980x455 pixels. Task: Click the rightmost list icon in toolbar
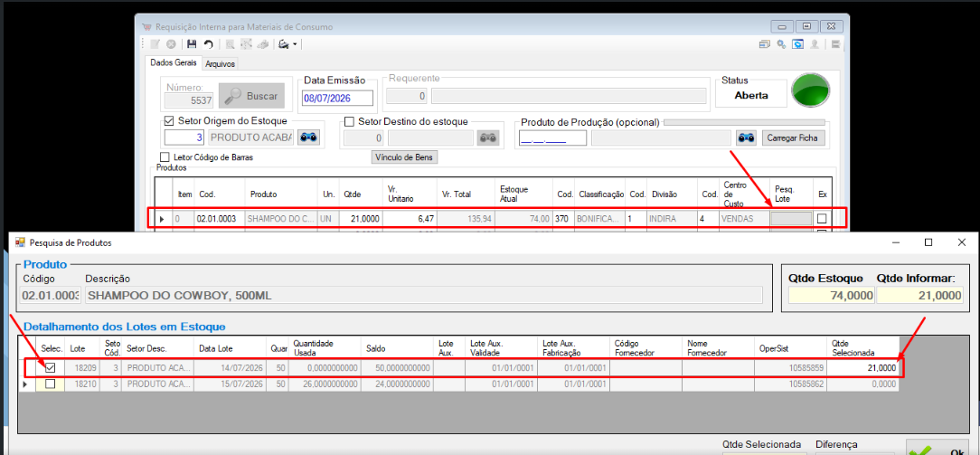coord(835,44)
